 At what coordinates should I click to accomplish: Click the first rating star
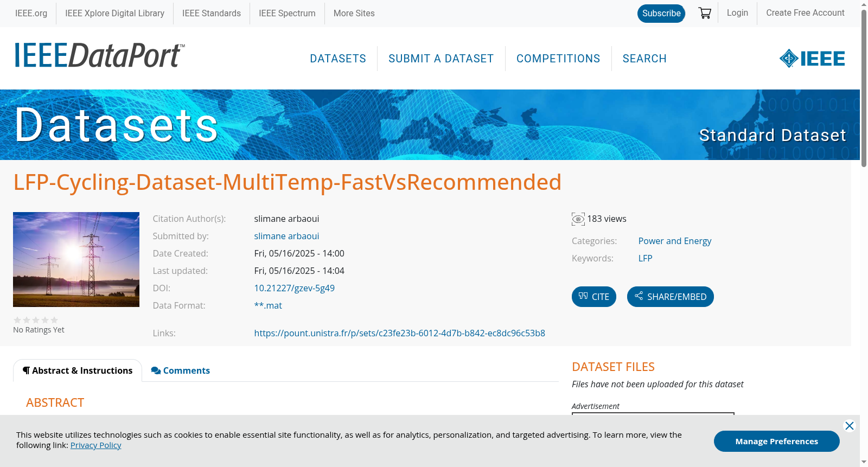click(x=17, y=320)
